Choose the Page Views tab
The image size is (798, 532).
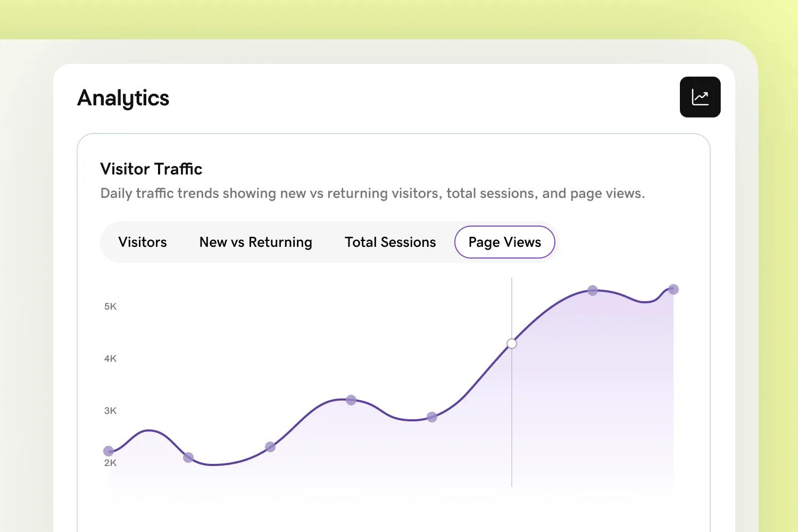[505, 242]
